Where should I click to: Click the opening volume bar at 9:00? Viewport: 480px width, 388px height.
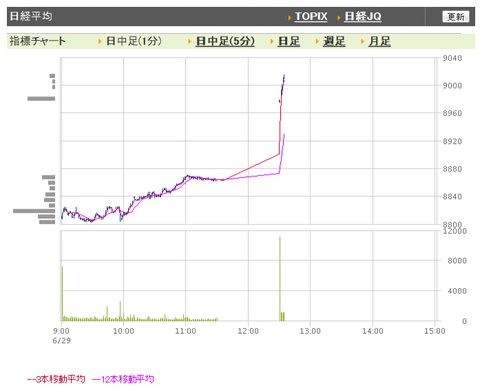(x=62, y=294)
